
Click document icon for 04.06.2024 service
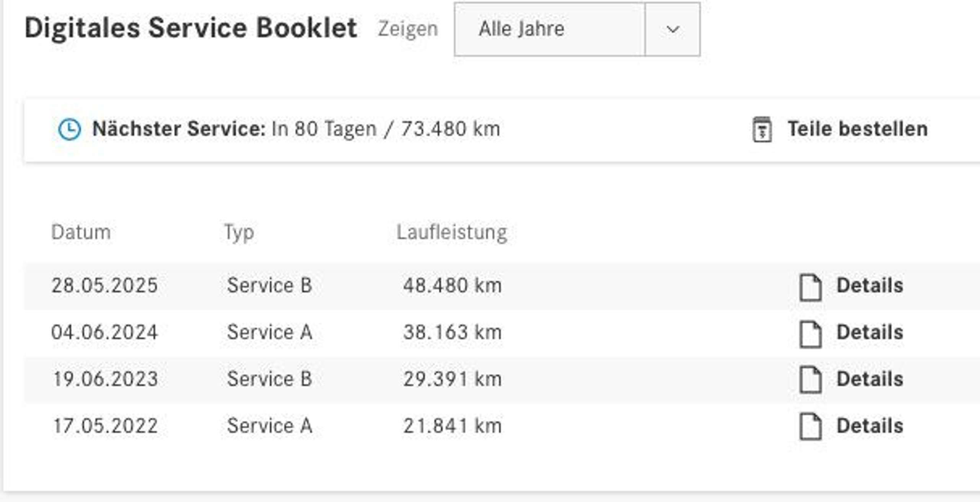pyautogui.click(x=810, y=334)
